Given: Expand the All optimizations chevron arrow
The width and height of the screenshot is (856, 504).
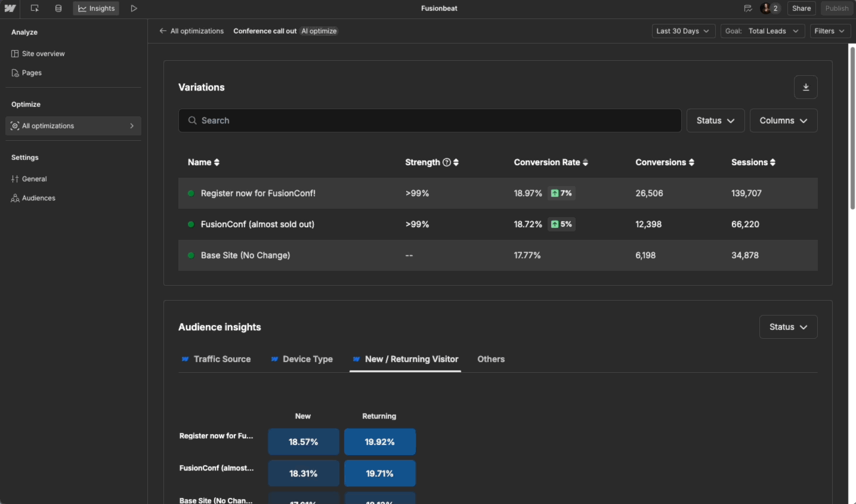Looking at the screenshot, I should tap(132, 126).
